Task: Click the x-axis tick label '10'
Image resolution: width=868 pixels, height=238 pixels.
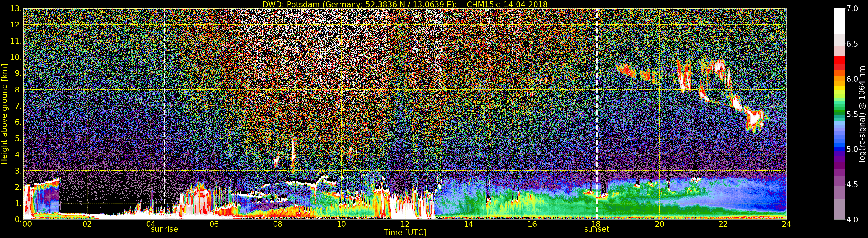Action: [341, 224]
